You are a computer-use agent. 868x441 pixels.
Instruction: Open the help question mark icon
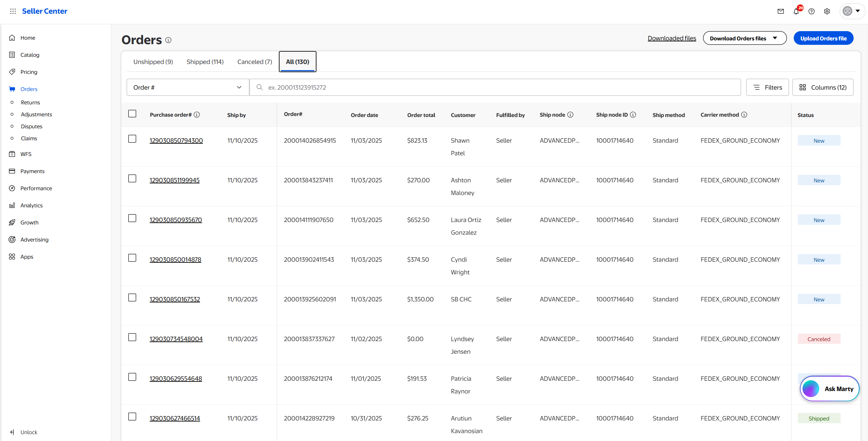click(x=812, y=11)
